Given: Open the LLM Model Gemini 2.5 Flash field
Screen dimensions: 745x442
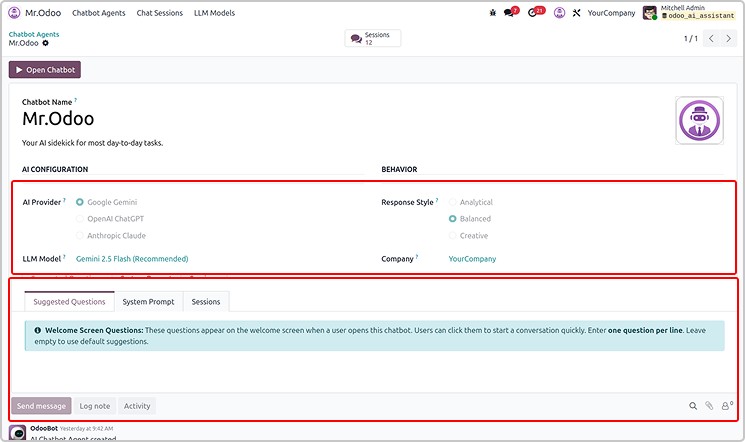Looking at the screenshot, I should click(x=132, y=259).
